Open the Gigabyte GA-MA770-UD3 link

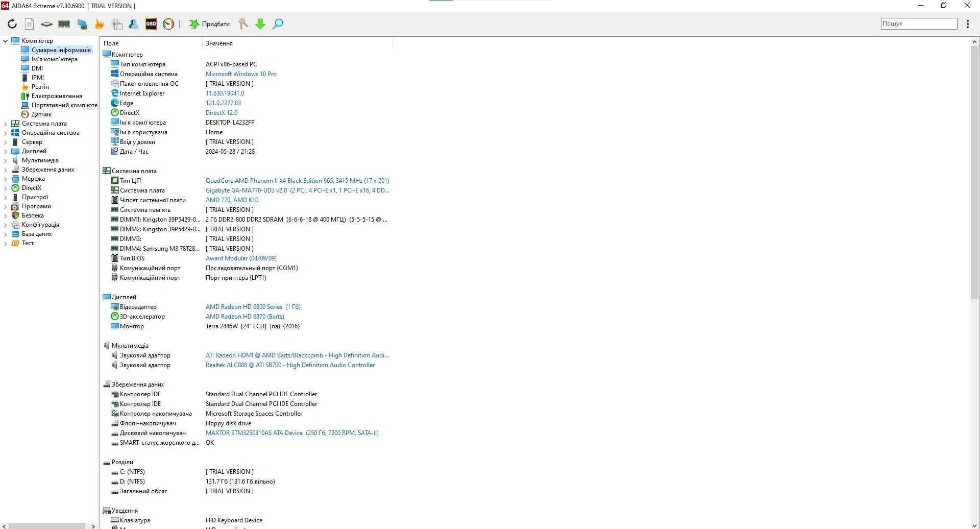[297, 190]
